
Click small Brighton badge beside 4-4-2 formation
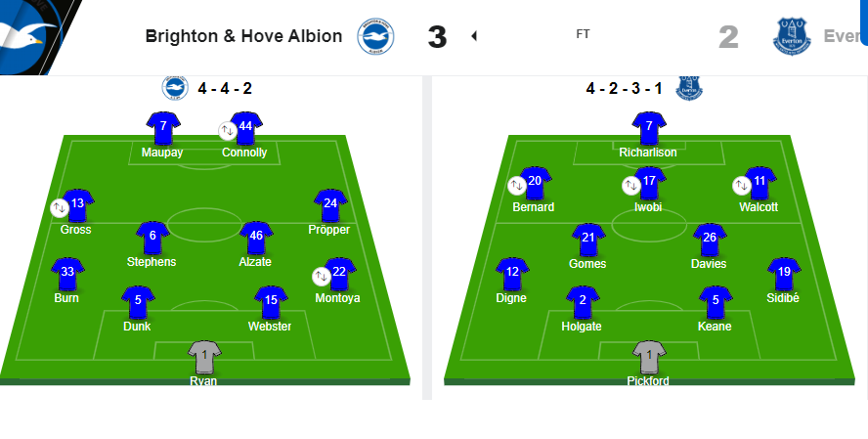point(175,88)
